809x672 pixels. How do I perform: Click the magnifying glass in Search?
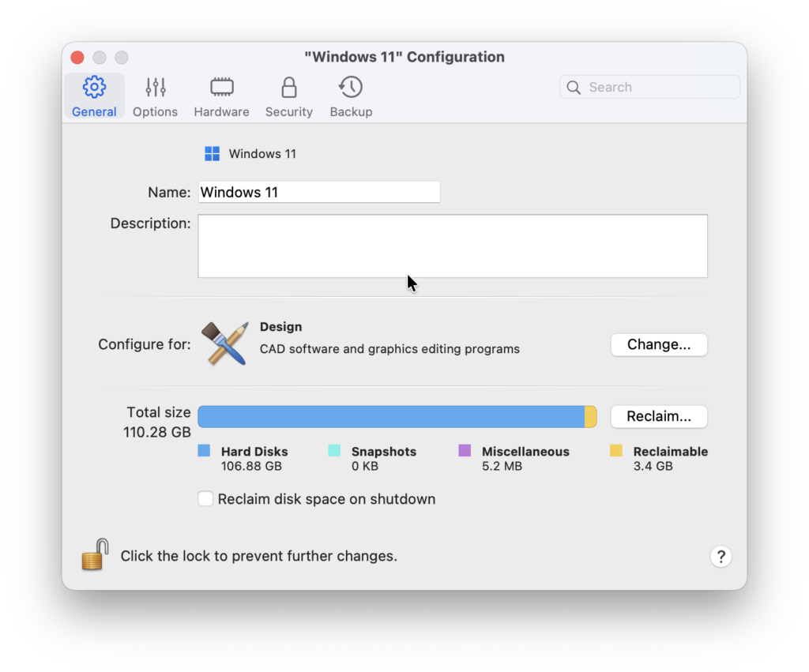pos(575,88)
